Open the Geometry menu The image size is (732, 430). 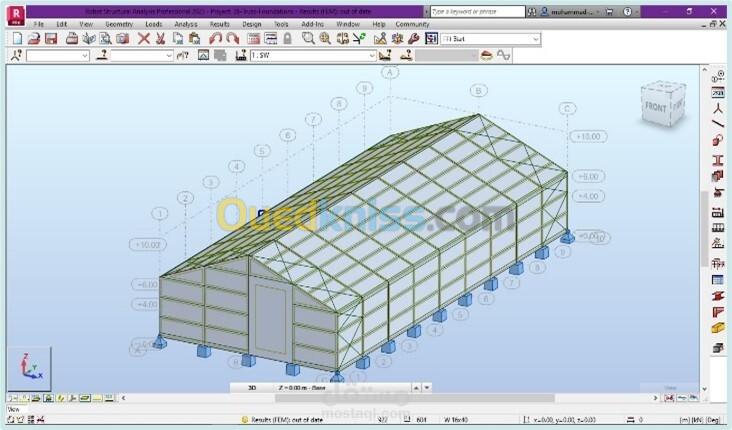(x=118, y=23)
